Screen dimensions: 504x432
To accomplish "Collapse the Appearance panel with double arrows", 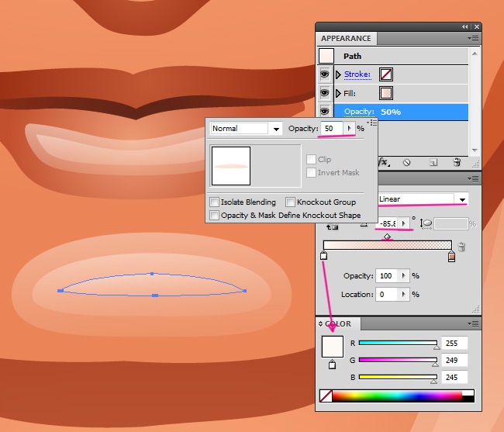I will (464, 26).
